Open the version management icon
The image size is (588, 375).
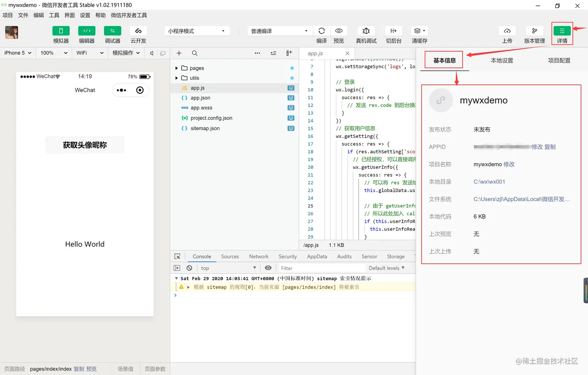click(x=535, y=31)
